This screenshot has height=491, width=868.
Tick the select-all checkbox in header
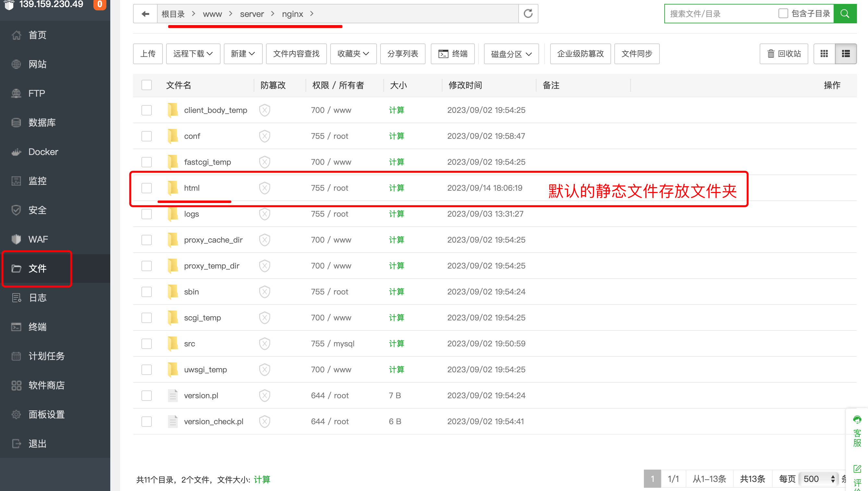(x=146, y=85)
